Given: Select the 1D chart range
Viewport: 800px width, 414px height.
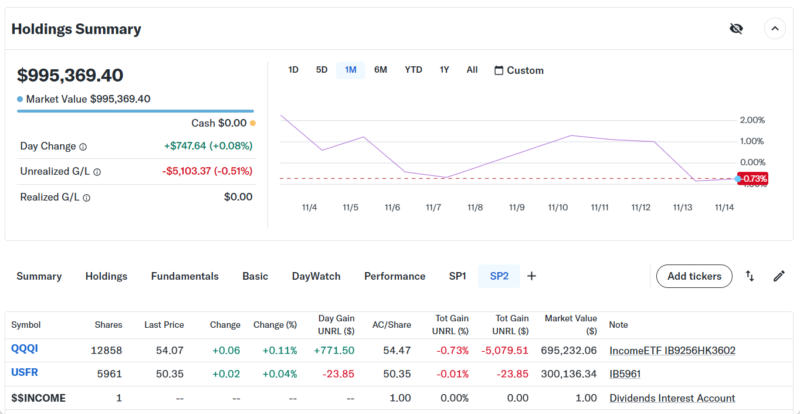Looking at the screenshot, I should point(293,70).
